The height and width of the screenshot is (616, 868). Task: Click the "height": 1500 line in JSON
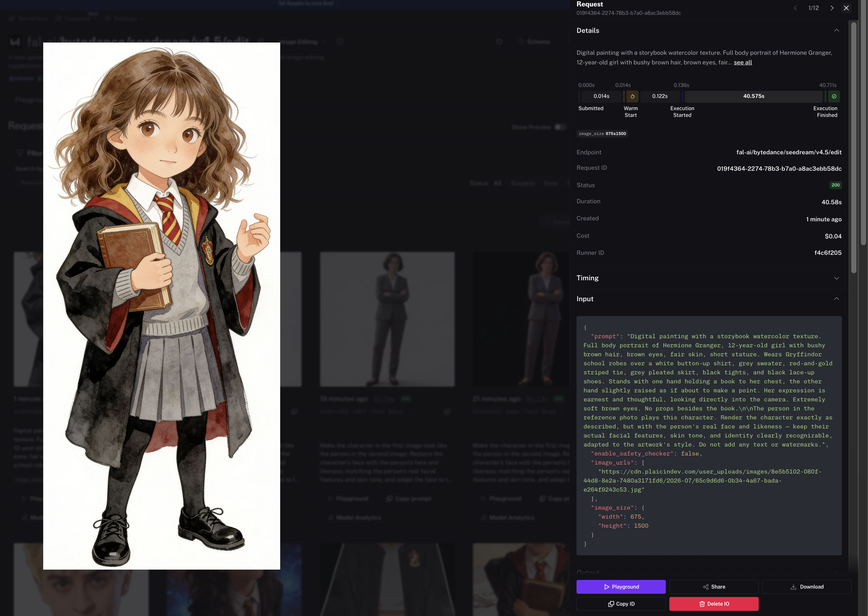(x=623, y=526)
